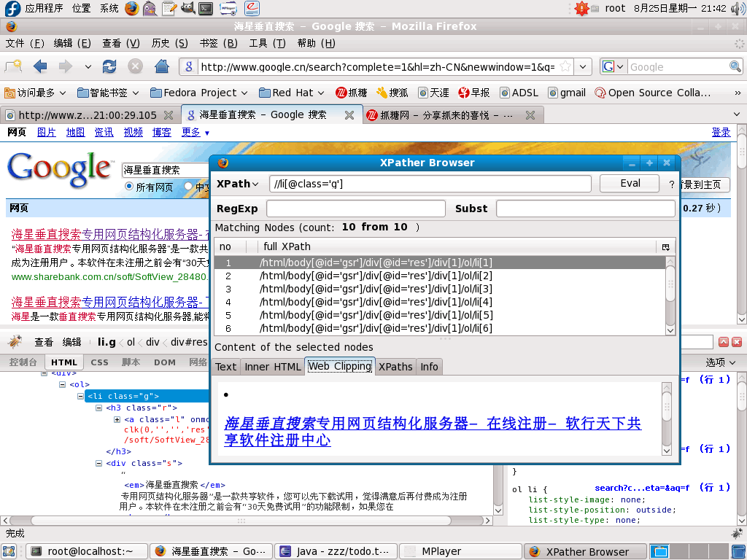Open the XPath type dropdown in XPather

tap(238, 184)
